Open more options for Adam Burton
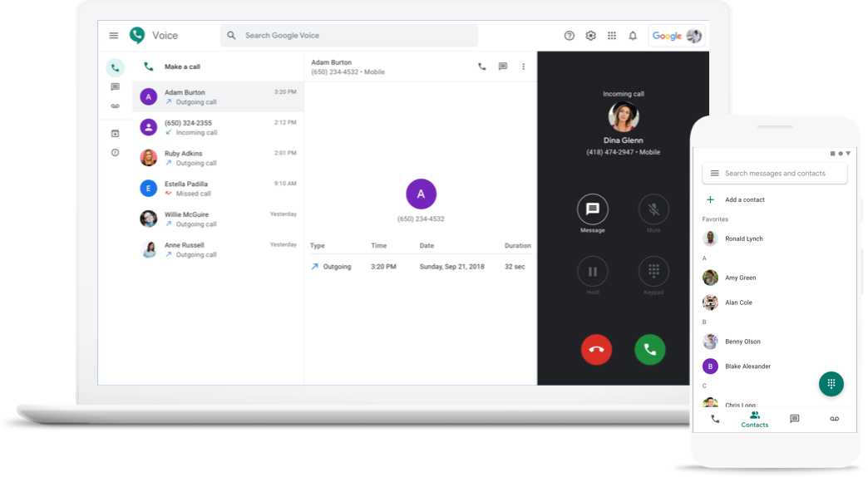868x477 pixels. tap(523, 66)
